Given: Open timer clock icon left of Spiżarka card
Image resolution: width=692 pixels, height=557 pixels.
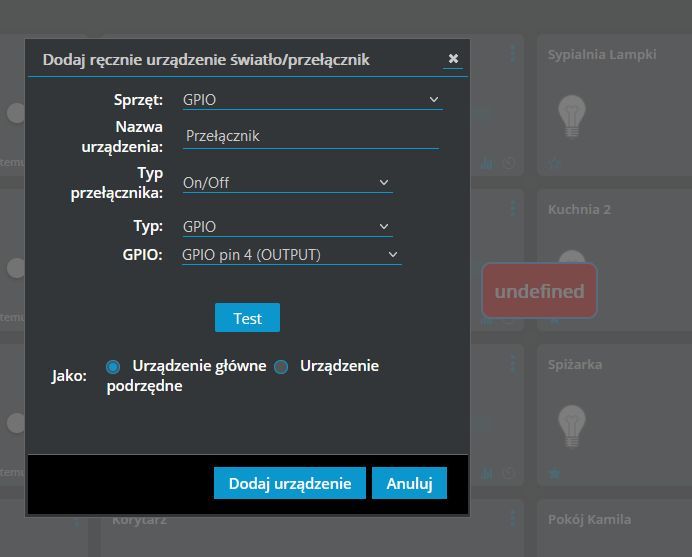Looking at the screenshot, I should click(509, 474).
